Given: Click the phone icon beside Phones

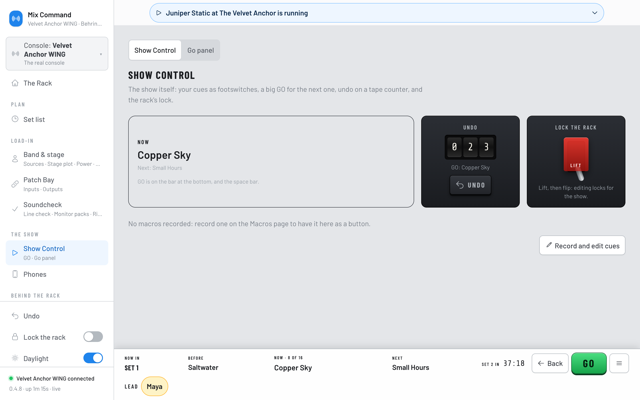Looking at the screenshot, I should pos(15,274).
